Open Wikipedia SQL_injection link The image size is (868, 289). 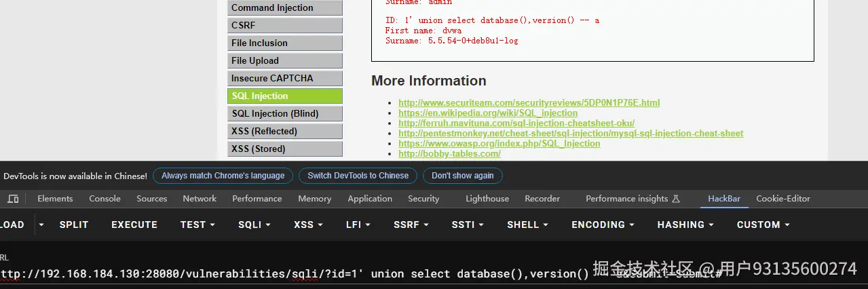point(488,113)
